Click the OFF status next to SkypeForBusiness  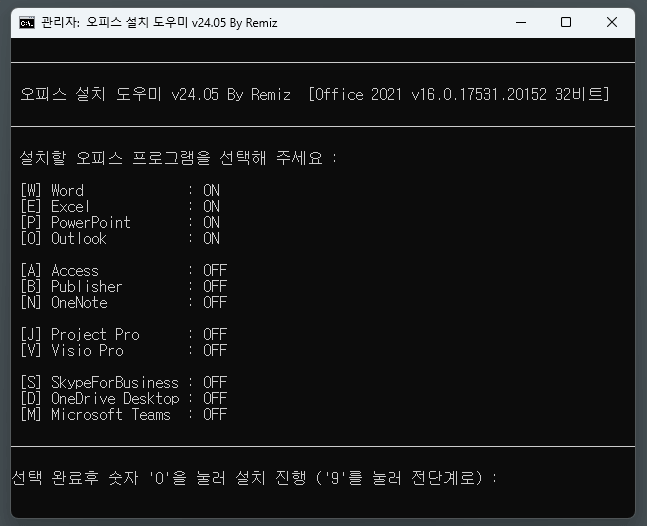click(215, 382)
